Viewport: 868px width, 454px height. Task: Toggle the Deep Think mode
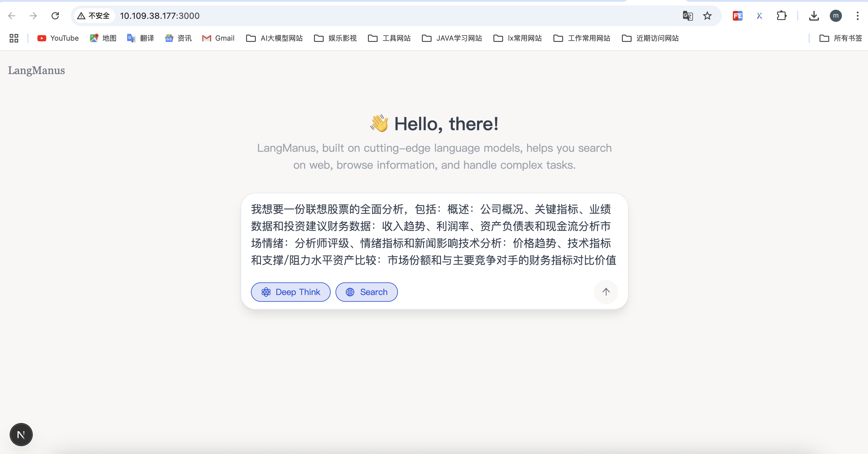[x=290, y=292]
